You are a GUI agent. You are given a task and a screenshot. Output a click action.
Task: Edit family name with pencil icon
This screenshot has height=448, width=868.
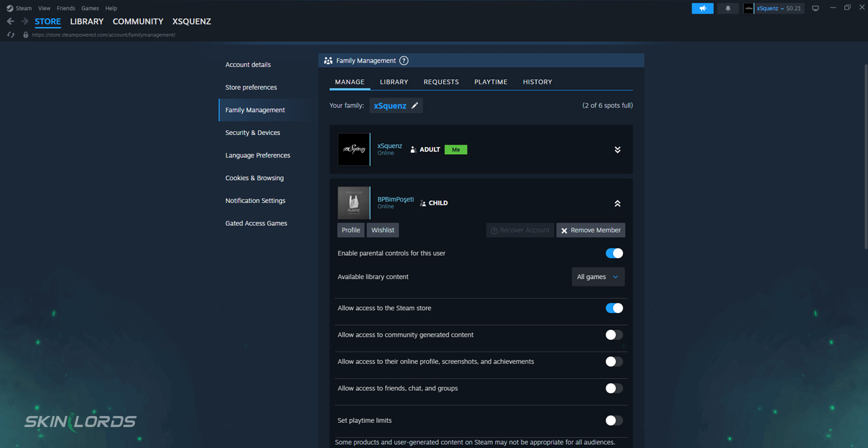pos(415,106)
